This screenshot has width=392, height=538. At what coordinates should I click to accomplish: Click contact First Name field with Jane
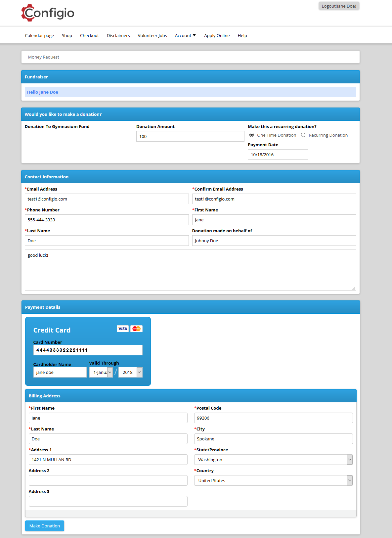tap(274, 220)
